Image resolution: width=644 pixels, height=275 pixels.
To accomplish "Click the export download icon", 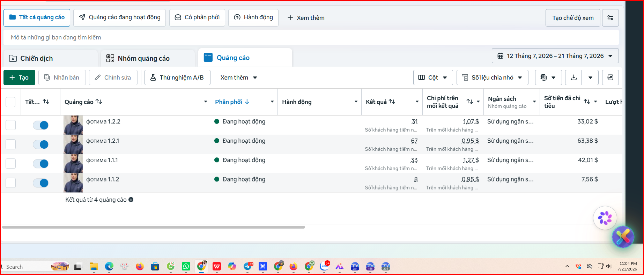I will (573, 77).
